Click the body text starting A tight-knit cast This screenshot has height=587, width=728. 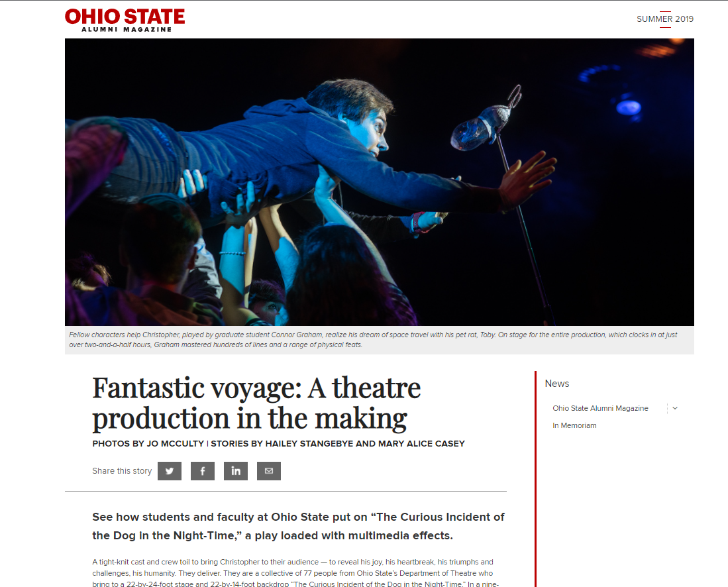295,573
